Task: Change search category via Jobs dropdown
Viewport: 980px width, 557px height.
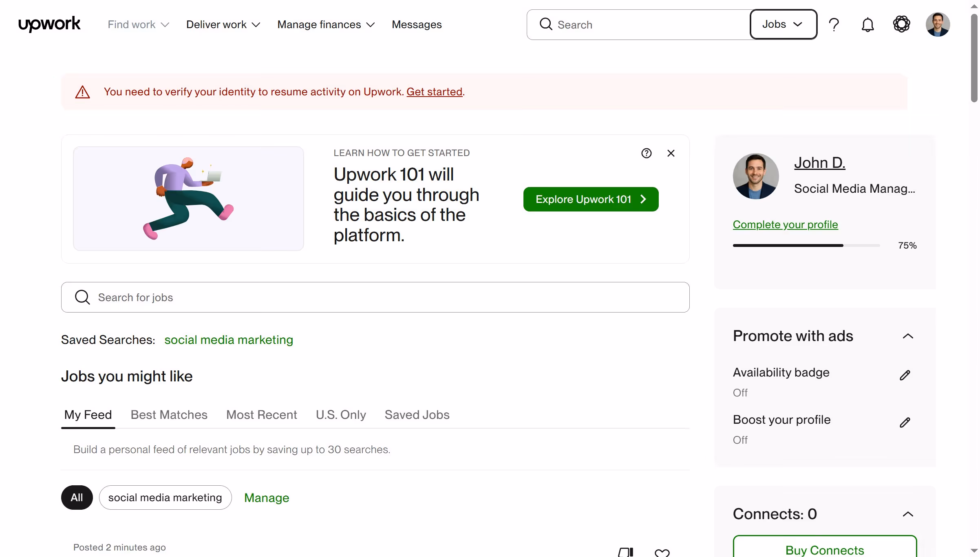Action: 783,24
